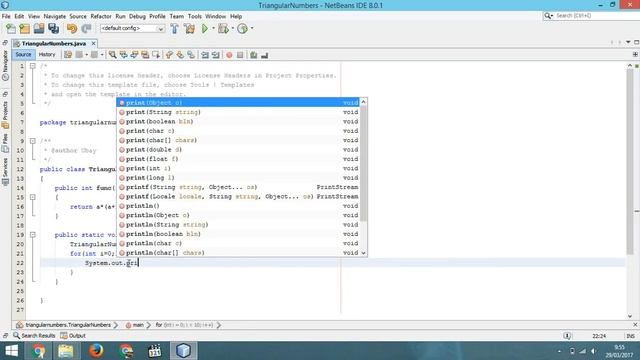Select print(Object o) highlighted suggestion
640x360 pixels.
pos(238,102)
